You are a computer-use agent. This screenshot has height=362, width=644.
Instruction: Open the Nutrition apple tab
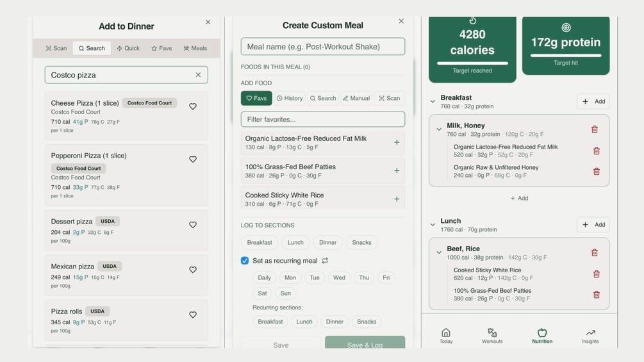click(542, 335)
